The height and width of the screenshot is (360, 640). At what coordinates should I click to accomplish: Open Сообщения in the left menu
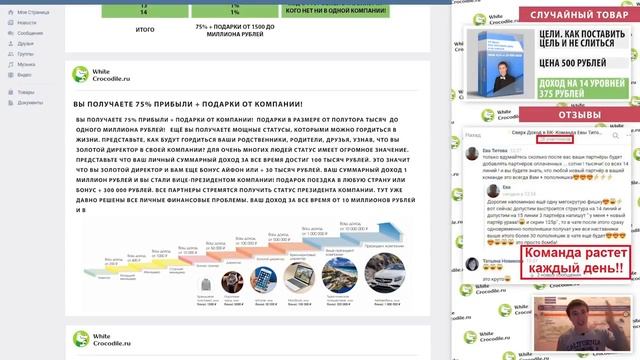point(30,33)
